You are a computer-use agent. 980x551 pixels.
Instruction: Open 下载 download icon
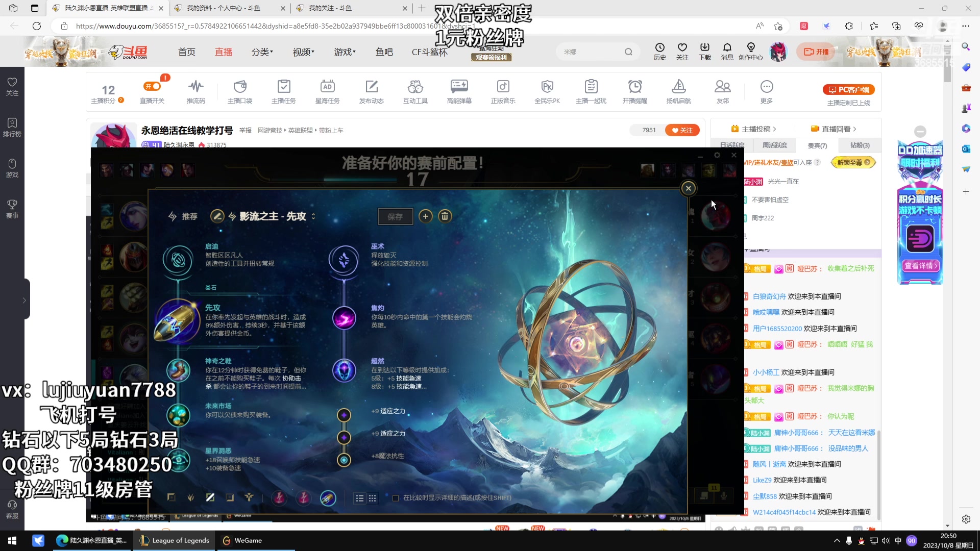click(x=705, y=52)
